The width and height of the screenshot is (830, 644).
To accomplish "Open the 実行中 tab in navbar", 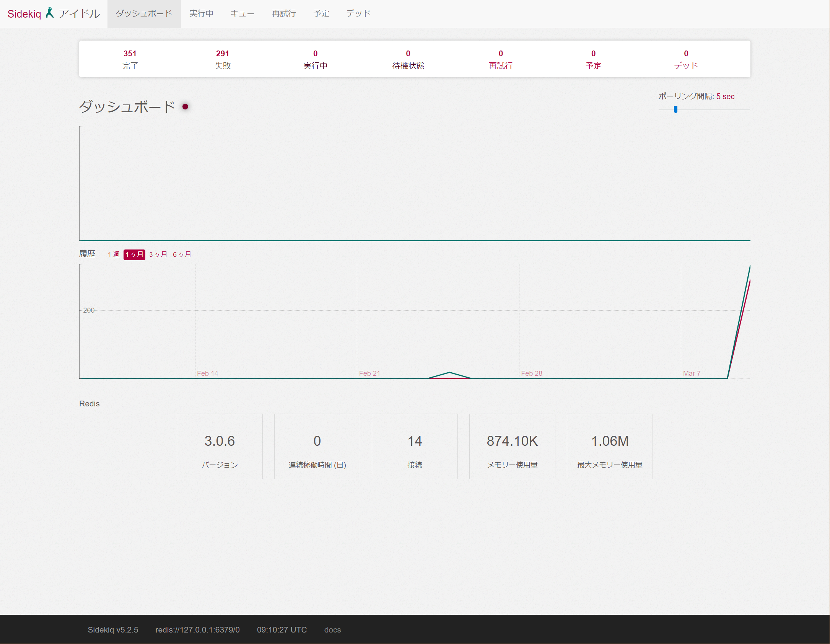I will (x=201, y=14).
